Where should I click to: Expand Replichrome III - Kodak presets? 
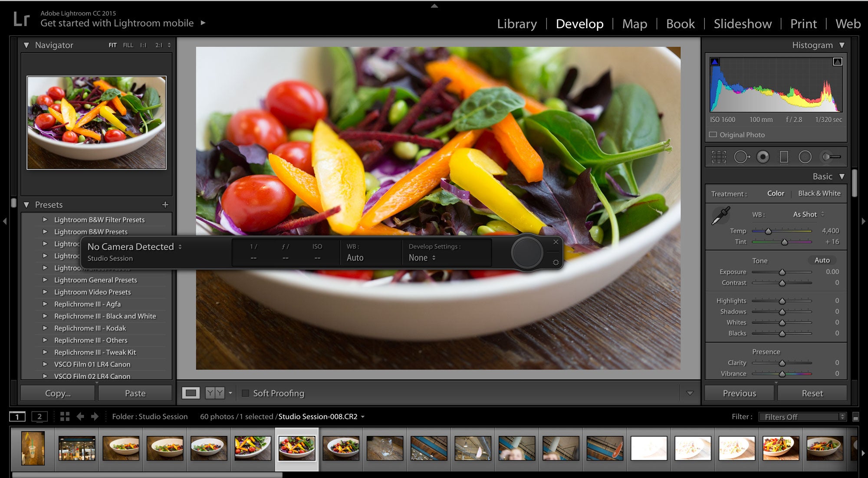click(x=45, y=328)
